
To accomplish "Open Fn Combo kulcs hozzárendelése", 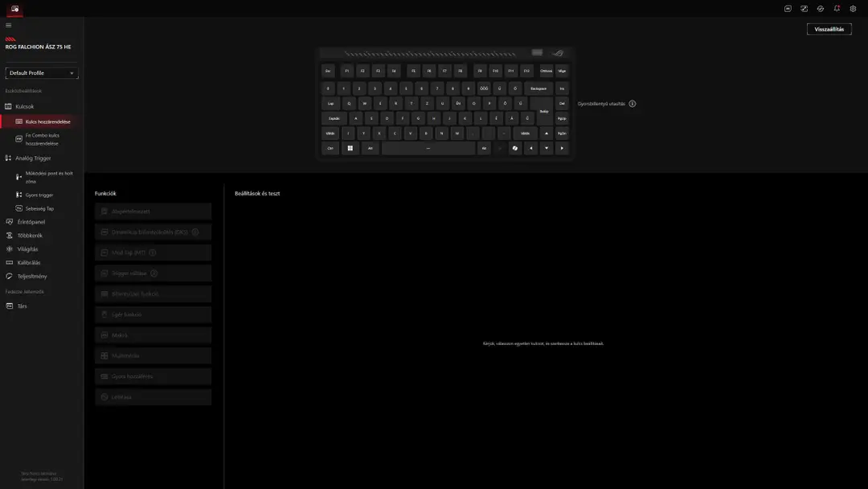I will (x=42, y=139).
